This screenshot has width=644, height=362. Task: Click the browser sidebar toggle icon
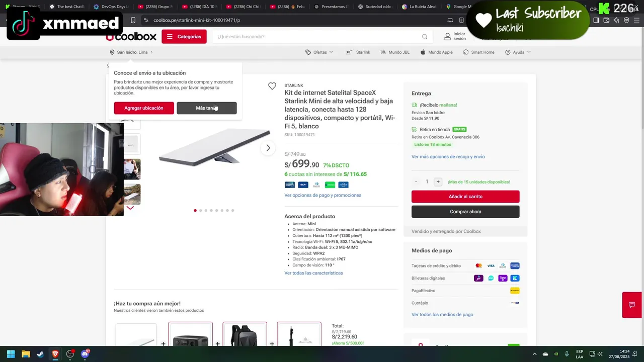pos(596,20)
